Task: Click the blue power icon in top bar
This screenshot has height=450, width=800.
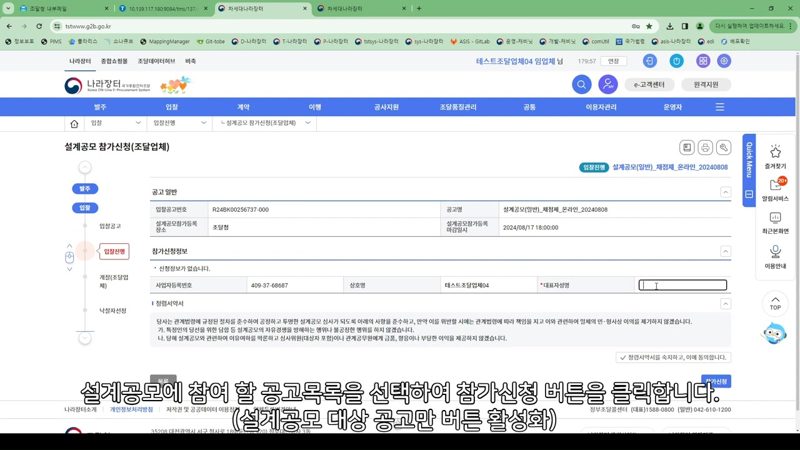Action: (x=677, y=61)
